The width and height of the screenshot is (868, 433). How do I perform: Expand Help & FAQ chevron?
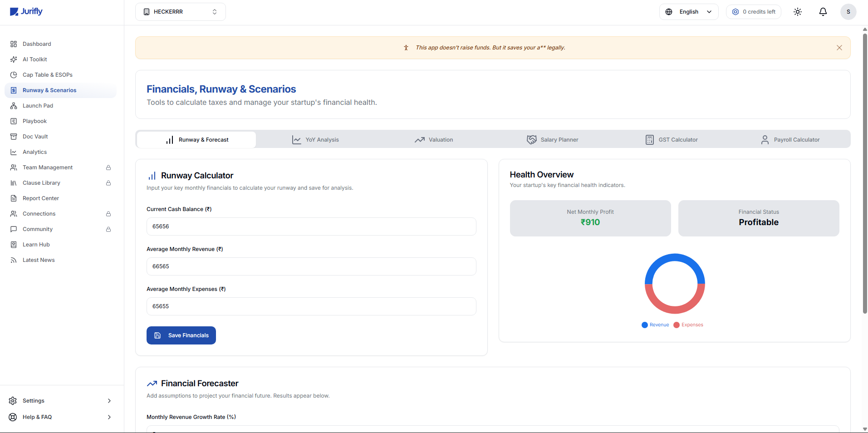point(109,417)
